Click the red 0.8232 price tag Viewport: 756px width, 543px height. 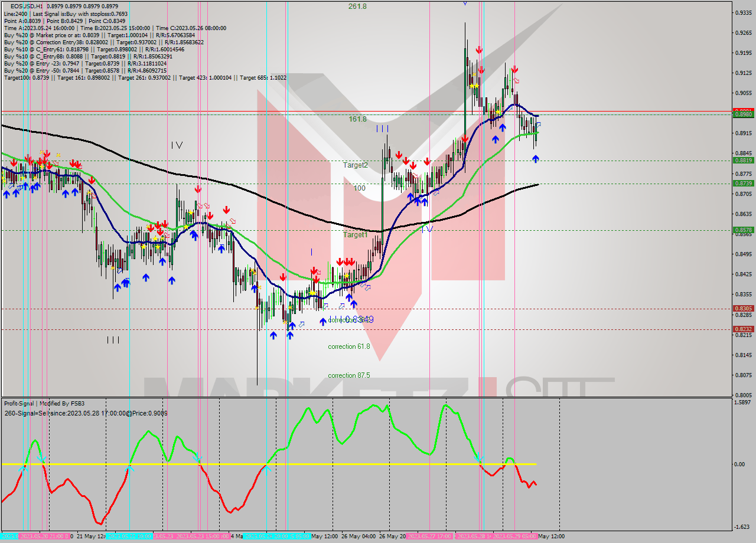pos(742,329)
